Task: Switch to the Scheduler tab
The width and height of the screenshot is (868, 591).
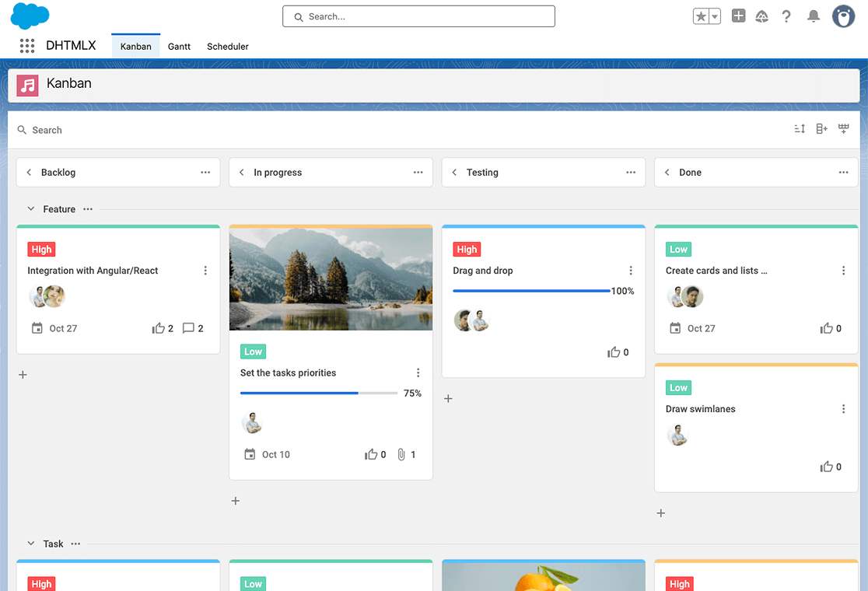Action: pyautogui.click(x=228, y=47)
